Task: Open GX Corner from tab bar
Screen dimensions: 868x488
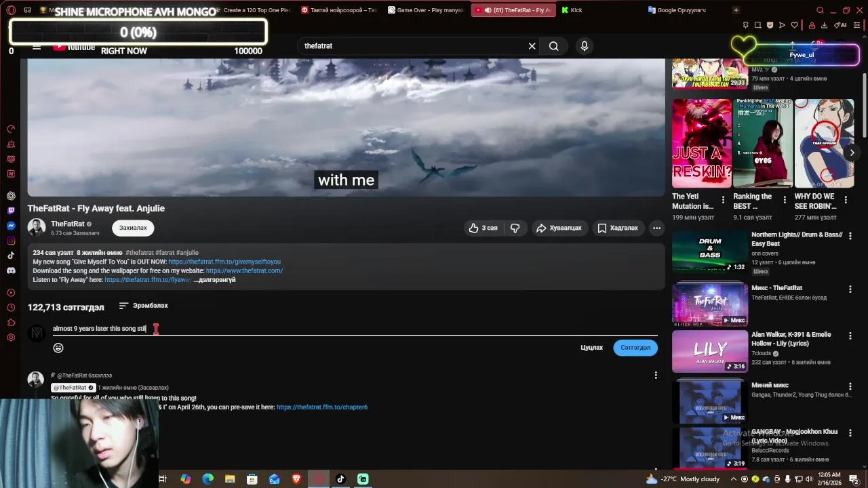Action: coord(27,10)
